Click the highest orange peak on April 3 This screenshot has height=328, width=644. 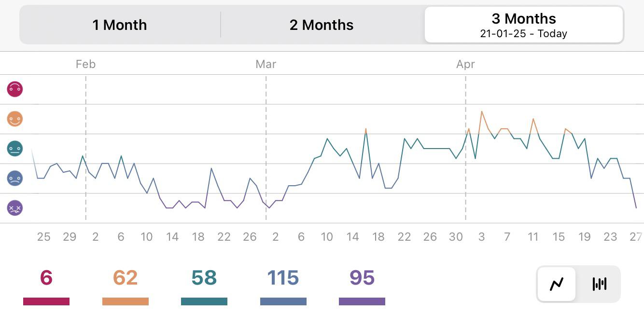[x=481, y=112]
